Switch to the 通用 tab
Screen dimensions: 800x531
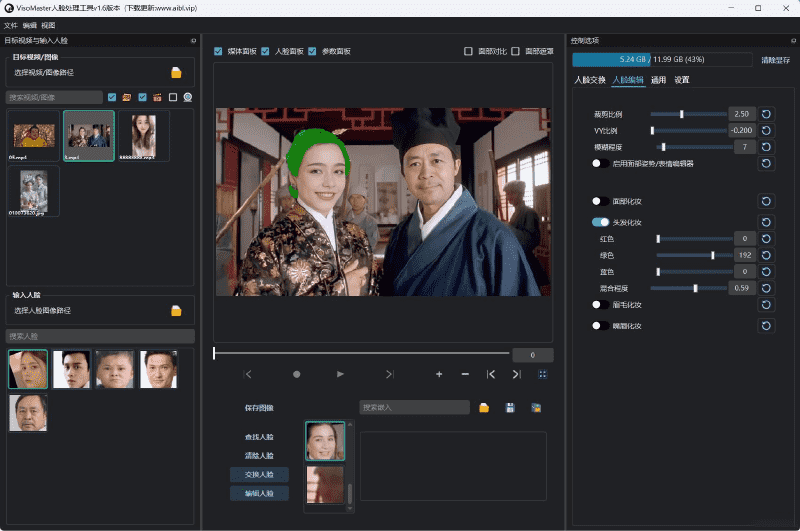[658, 80]
